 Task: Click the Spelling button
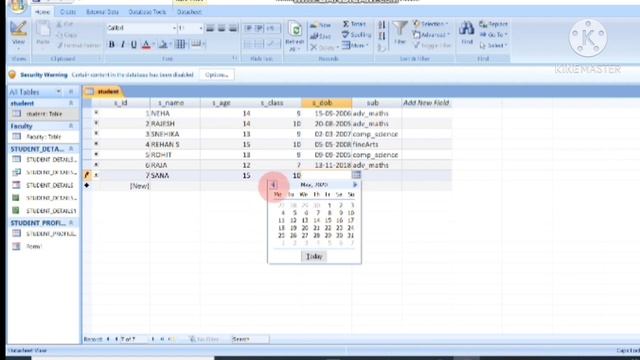click(356, 35)
